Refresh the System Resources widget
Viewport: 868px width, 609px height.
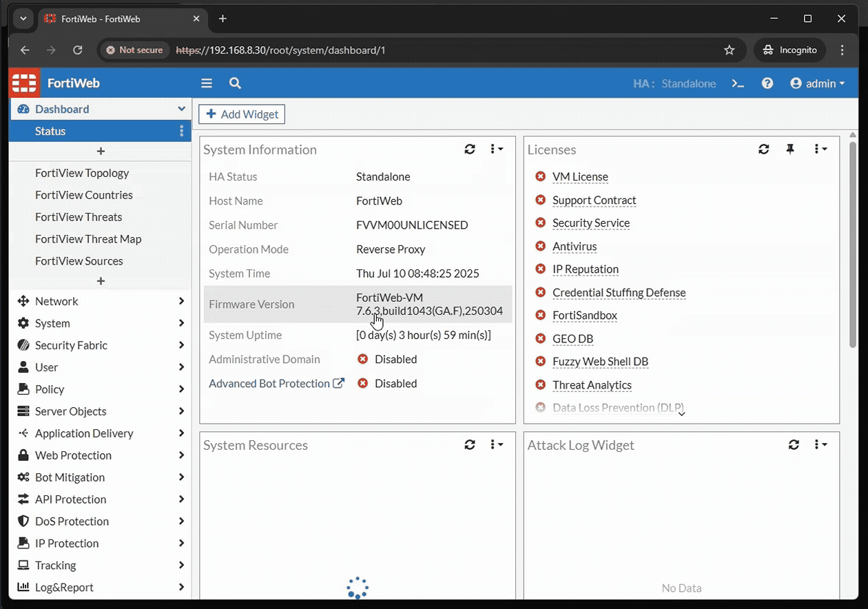pyautogui.click(x=470, y=445)
